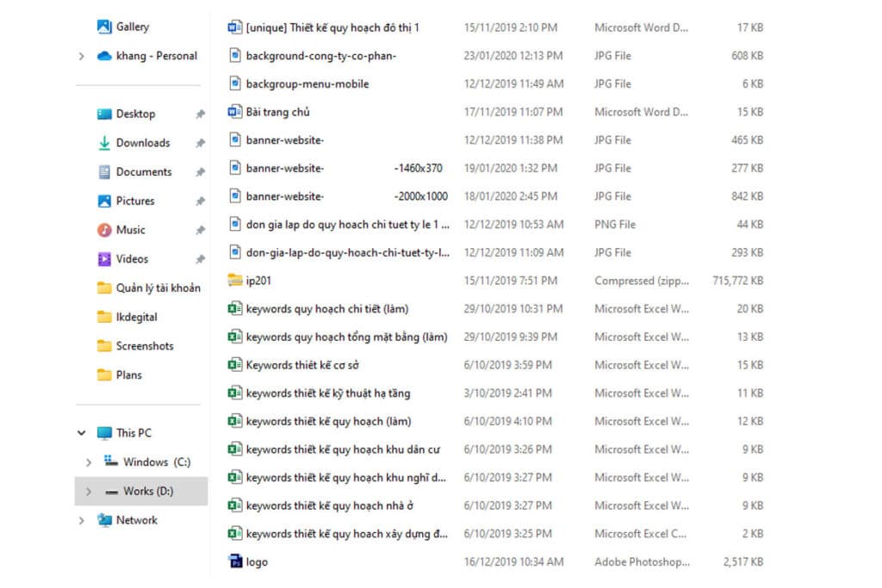The width and height of the screenshot is (882, 588).
Task: Click the This PC monitor icon
Action: [x=104, y=433]
